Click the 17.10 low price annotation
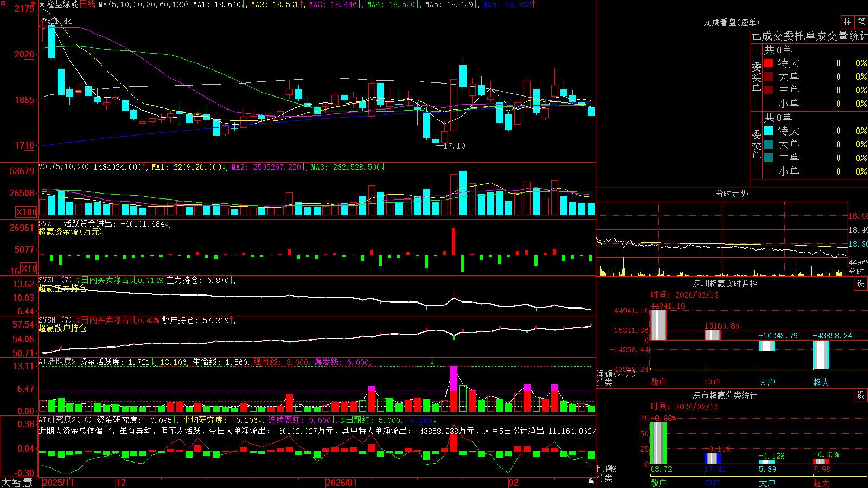The width and height of the screenshot is (868, 488). [x=454, y=146]
